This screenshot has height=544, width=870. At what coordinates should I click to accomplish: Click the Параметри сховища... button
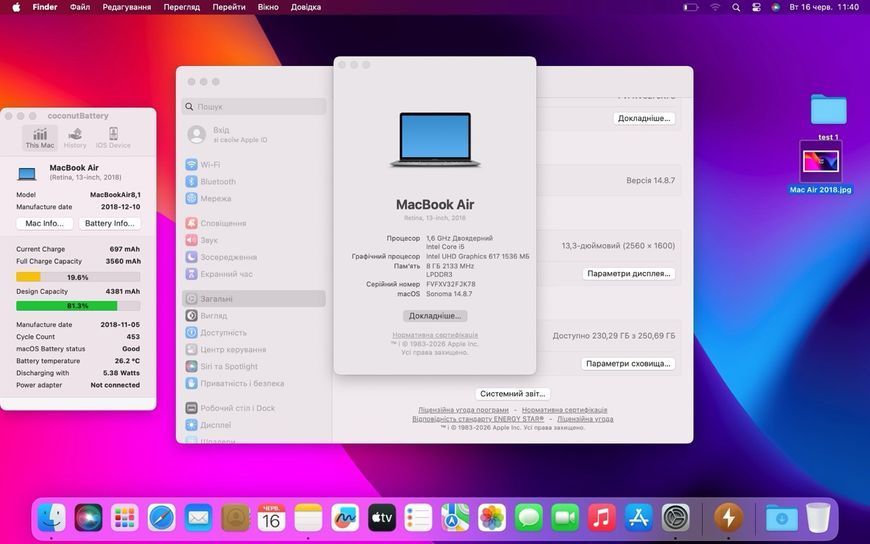point(628,364)
